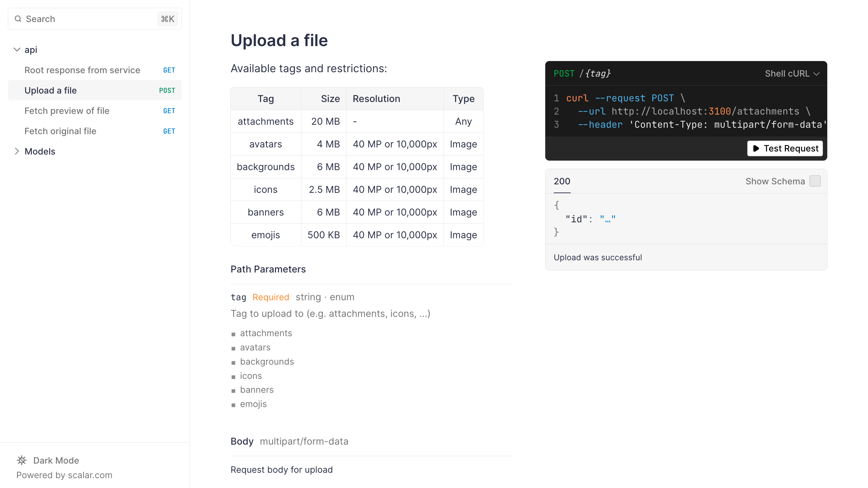
Task: Click the Required label on tag parameter
Action: (x=270, y=297)
